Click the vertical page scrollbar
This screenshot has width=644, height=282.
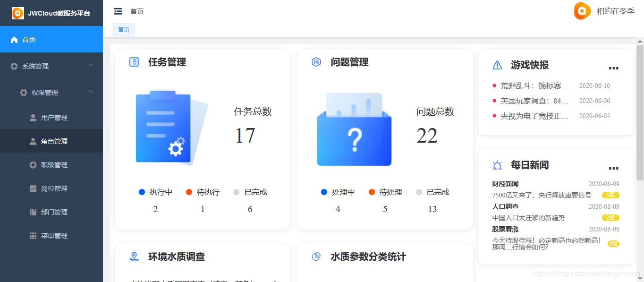click(x=640, y=113)
